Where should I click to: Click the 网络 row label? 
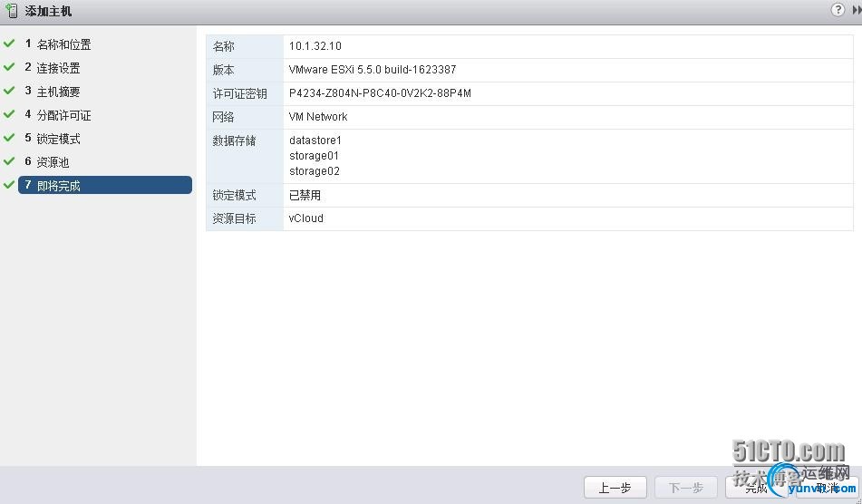223,117
